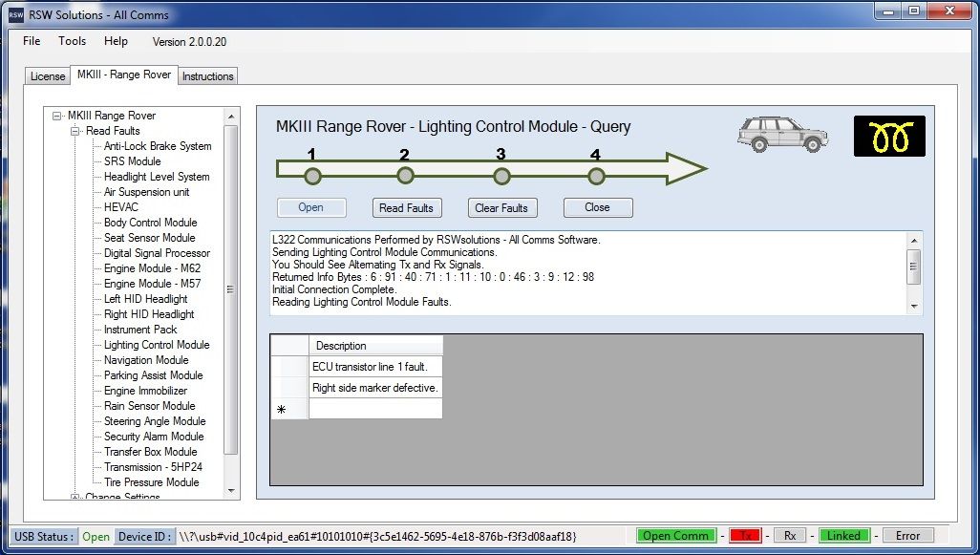980x555 pixels.
Task: Collapse the MKIII Range Rover tree node
Action: pos(57,116)
